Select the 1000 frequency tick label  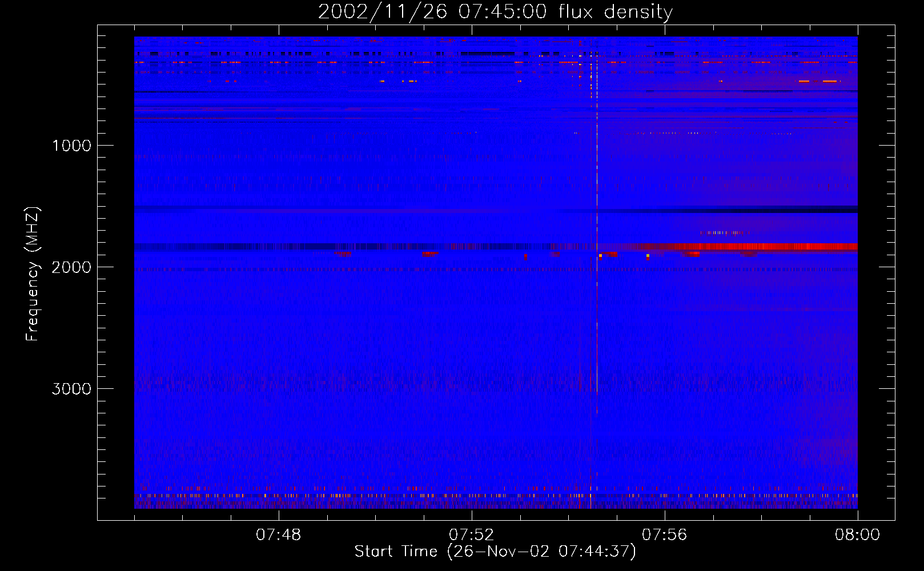coord(71,146)
